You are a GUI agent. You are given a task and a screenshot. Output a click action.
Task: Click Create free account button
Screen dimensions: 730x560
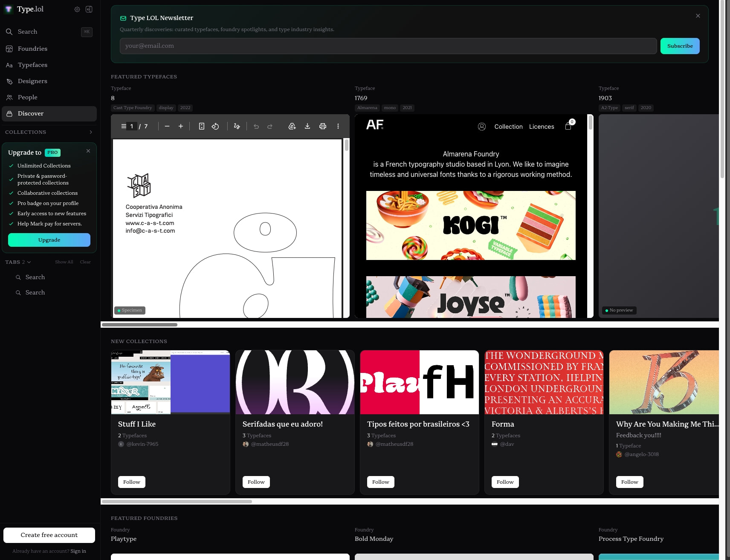(49, 535)
